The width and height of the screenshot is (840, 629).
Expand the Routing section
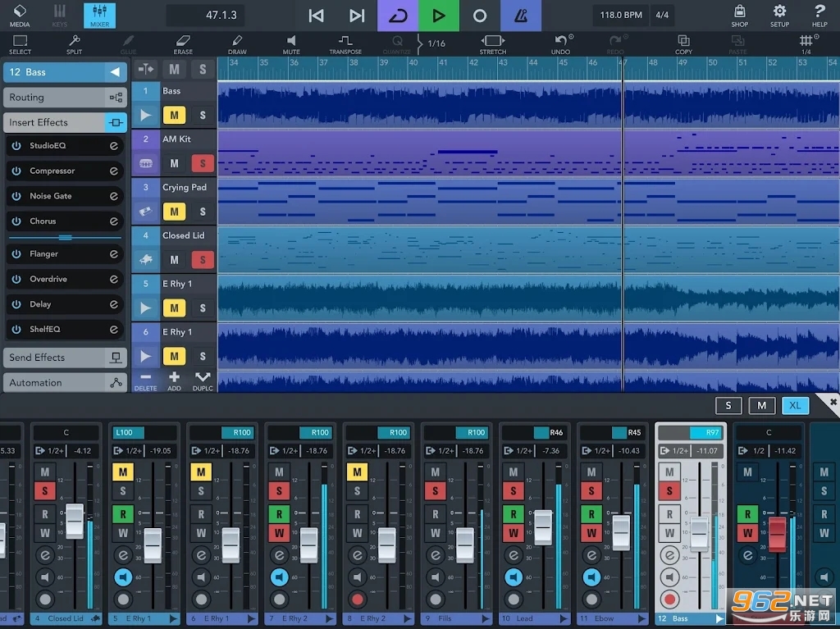pos(64,98)
